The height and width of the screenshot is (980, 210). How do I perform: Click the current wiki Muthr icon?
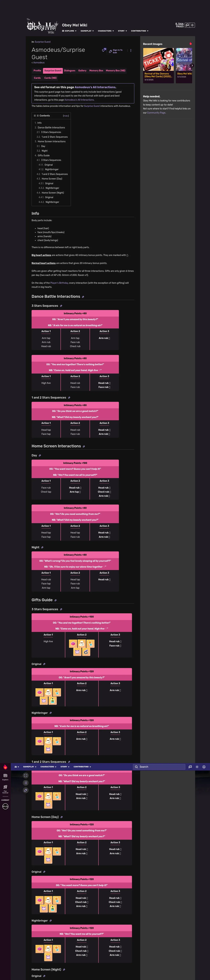pos(5,806)
